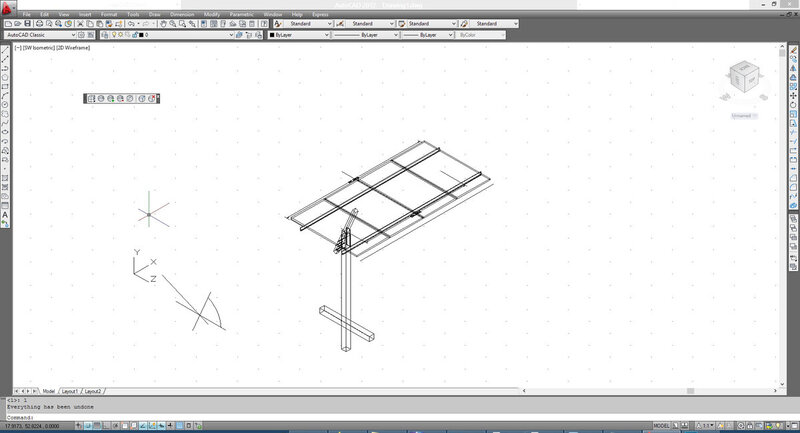Toggle Polar Tracking in status bar
Viewport: 800px width, 433px height.
coord(116,426)
